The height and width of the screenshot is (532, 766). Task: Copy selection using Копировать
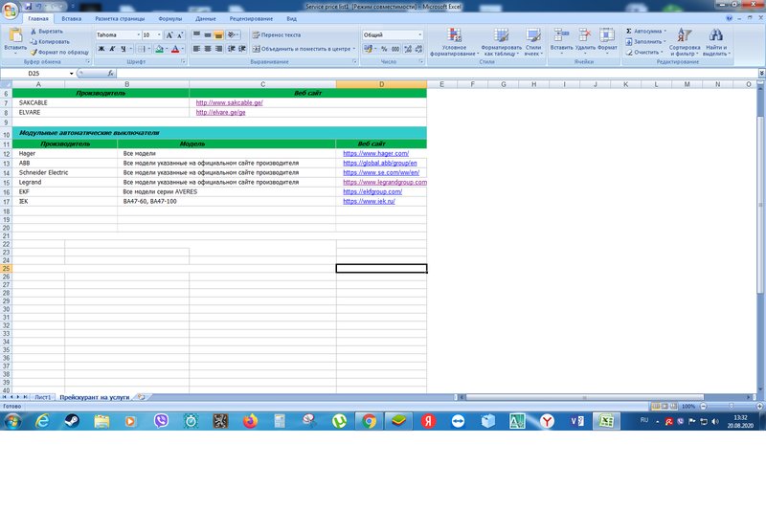(50, 41)
